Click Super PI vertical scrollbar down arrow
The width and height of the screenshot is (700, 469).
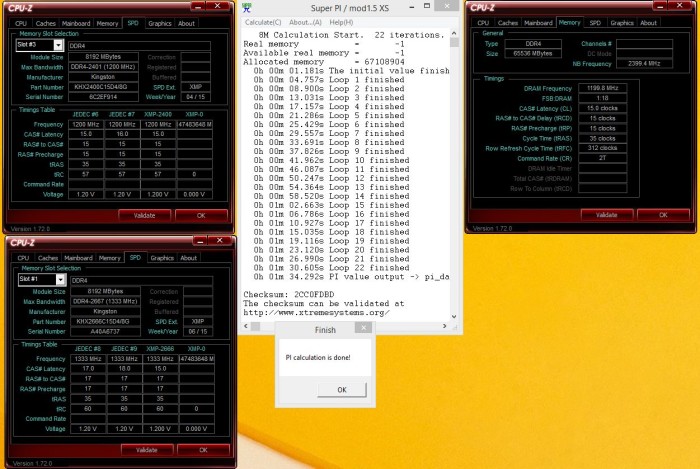tap(454, 317)
